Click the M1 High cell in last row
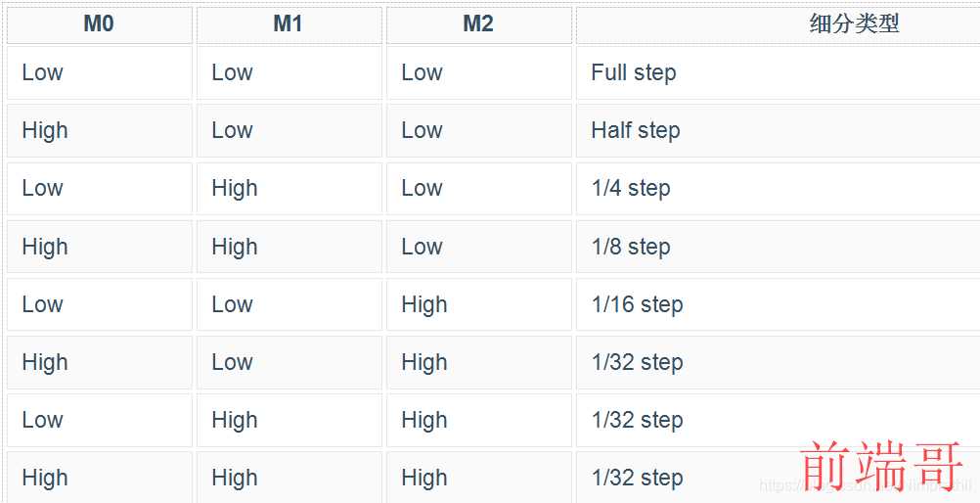 (x=289, y=478)
